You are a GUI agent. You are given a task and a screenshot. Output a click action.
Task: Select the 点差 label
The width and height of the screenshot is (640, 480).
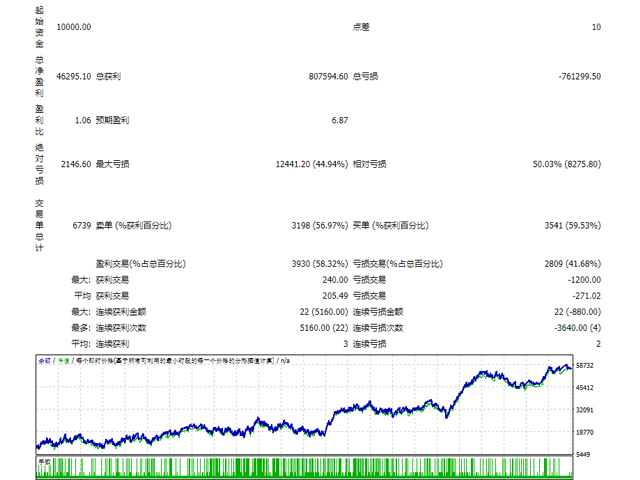pos(361,27)
